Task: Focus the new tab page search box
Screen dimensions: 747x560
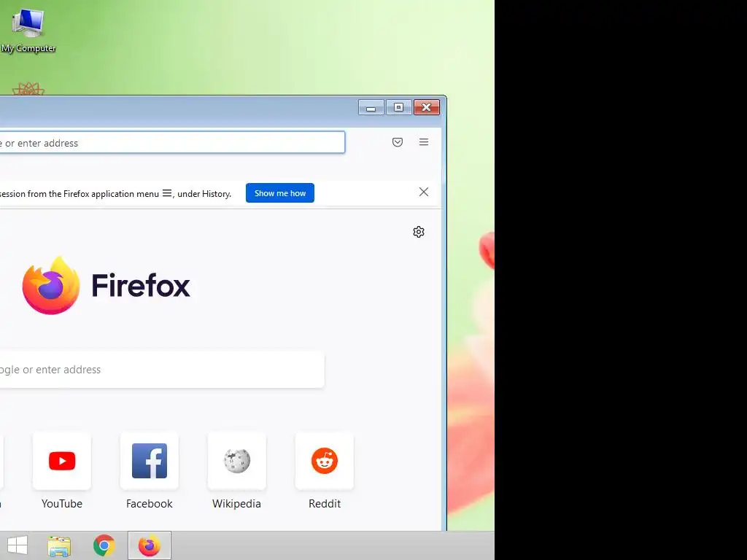Action: pyautogui.click(x=162, y=370)
